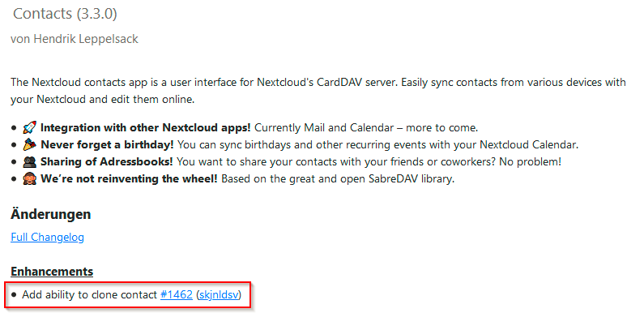The height and width of the screenshot is (313, 644).
Task: Click the see-no-evil monkey emoji
Action: click(30, 179)
